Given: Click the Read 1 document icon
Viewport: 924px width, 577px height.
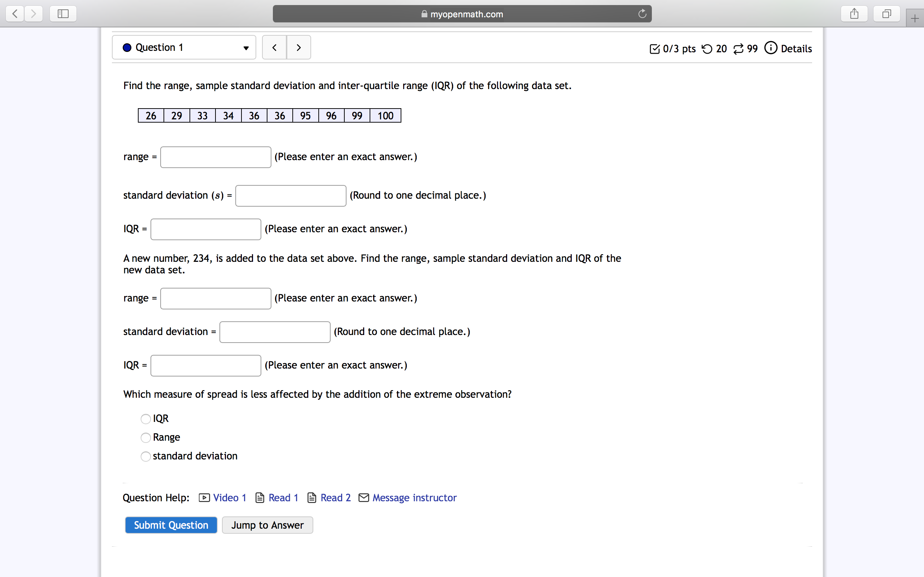Looking at the screenshot, I should point(260,497).
